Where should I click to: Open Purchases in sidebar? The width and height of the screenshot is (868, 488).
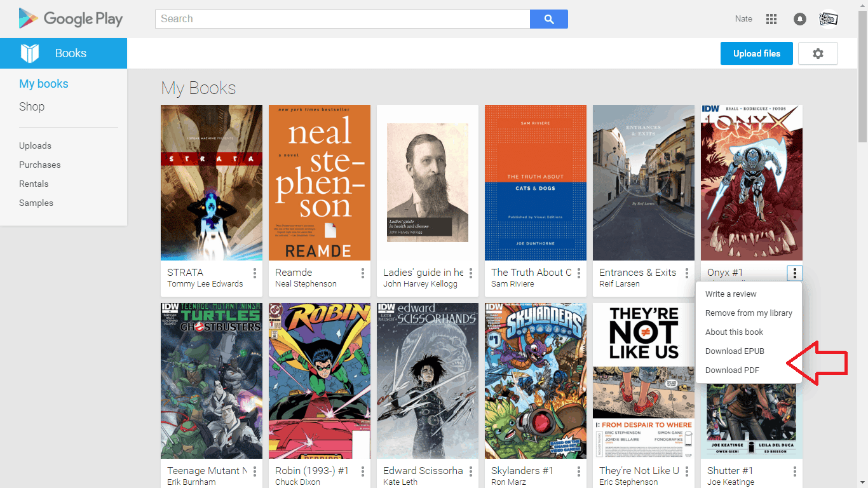coord(40,165)
